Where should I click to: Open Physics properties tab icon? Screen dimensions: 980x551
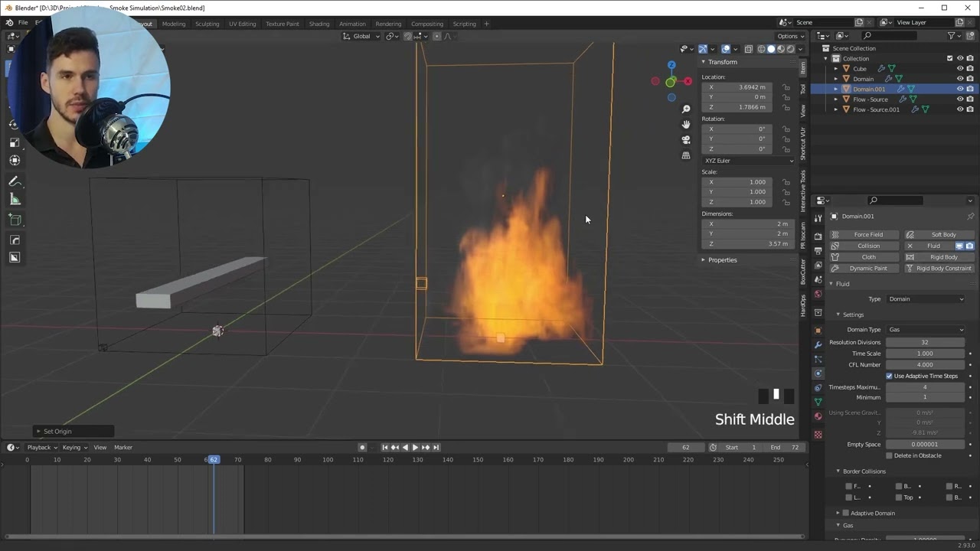point(818,373)
